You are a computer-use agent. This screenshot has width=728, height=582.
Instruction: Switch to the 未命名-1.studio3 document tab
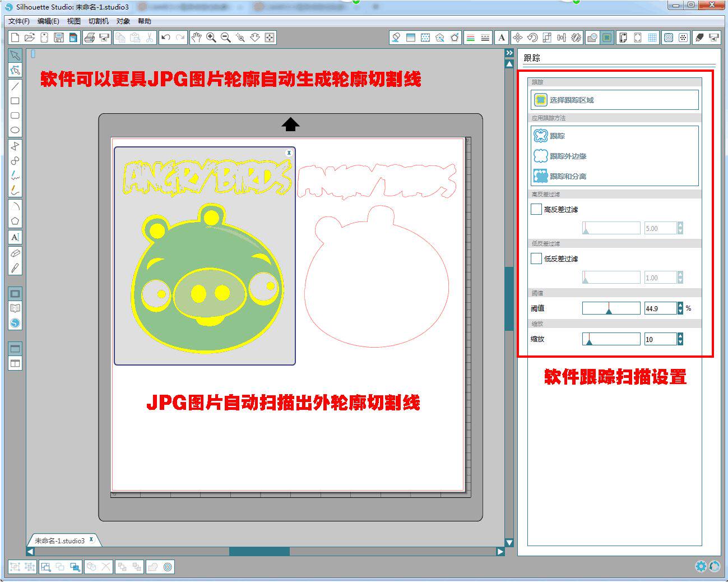point(59,541)
